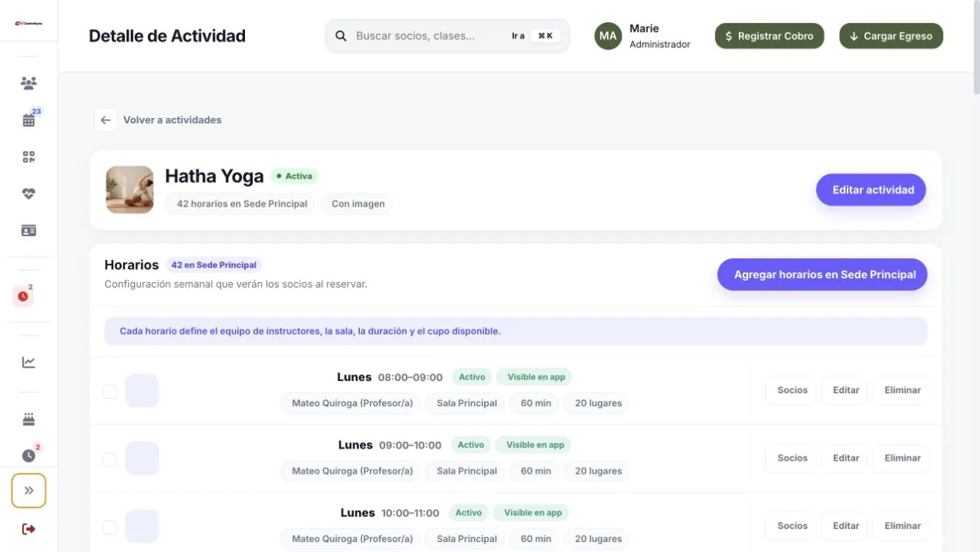This screenshot has height=552, width=980.
Task: Click the MA user avatar
Action: pyautogui.click(x=608, y=36)
